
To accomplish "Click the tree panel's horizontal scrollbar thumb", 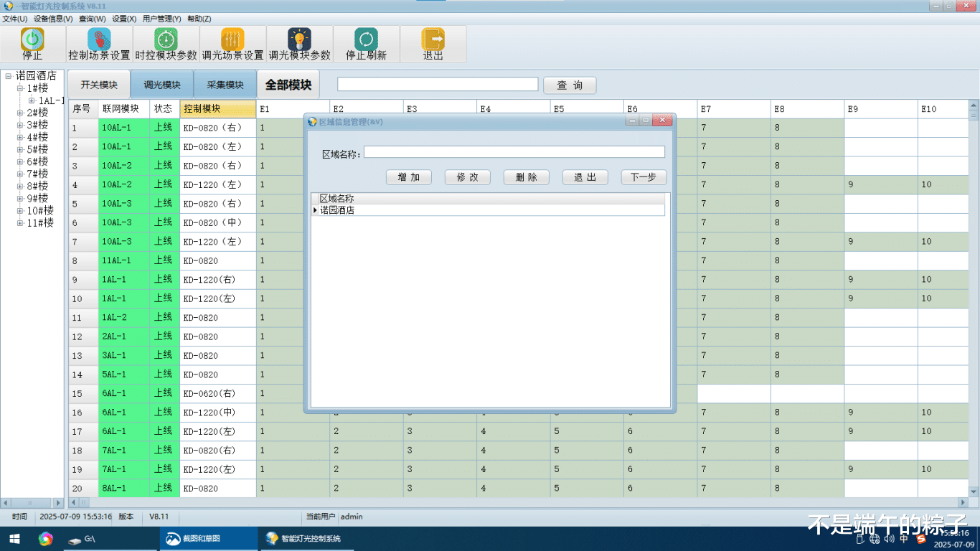I will click(29, 503).
